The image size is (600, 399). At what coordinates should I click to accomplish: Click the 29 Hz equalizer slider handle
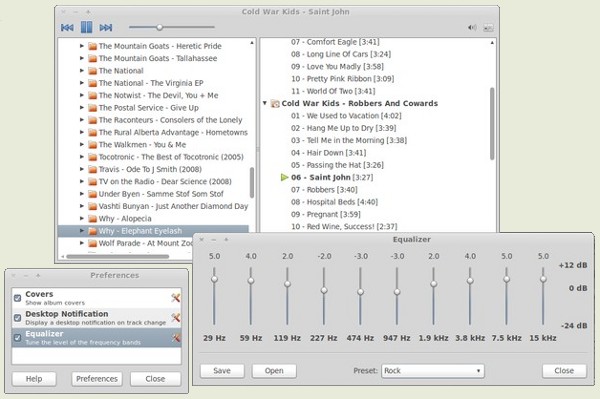coord(214,279)
